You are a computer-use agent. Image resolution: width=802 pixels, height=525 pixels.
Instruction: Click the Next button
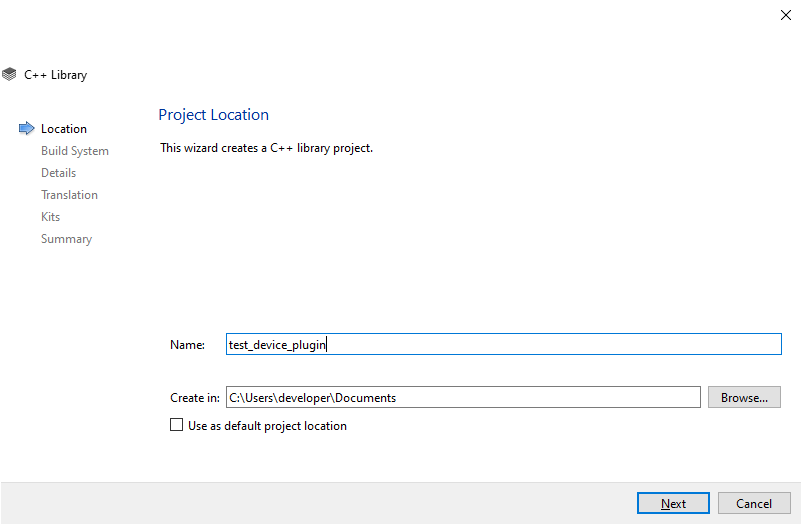pyautogui.click(x=673, y=504)
